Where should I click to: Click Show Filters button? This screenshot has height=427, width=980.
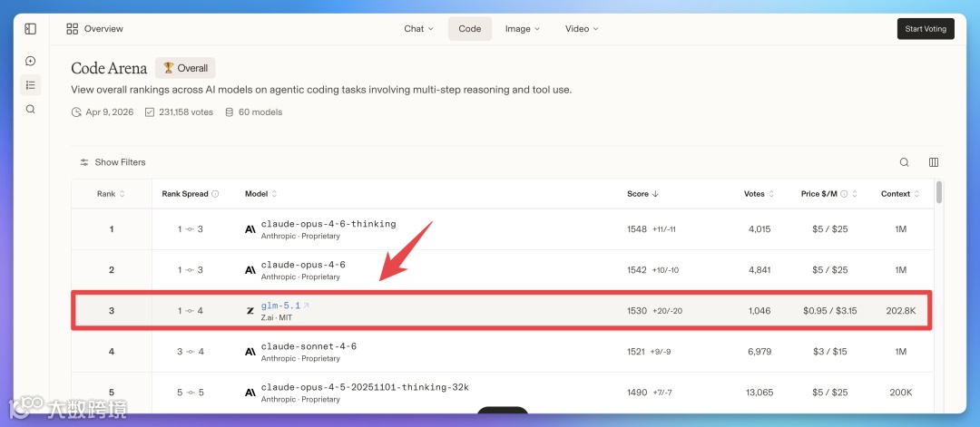[113, 162]
